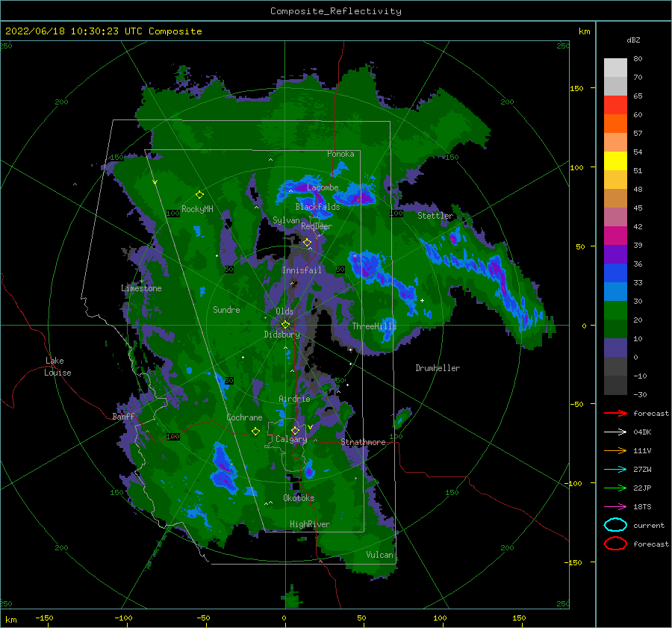The height and width of the screenshot is (628, 672).
Task: Click the Lacombe city label
Action: pos(323,187)
